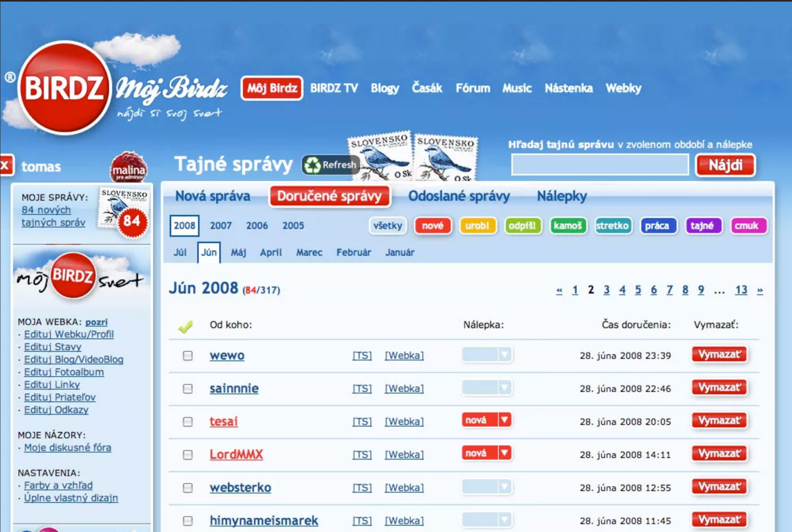The image size is (792, 532).
Task: Open the label dropdown for himynameismarek
Action: coord(487,519)
